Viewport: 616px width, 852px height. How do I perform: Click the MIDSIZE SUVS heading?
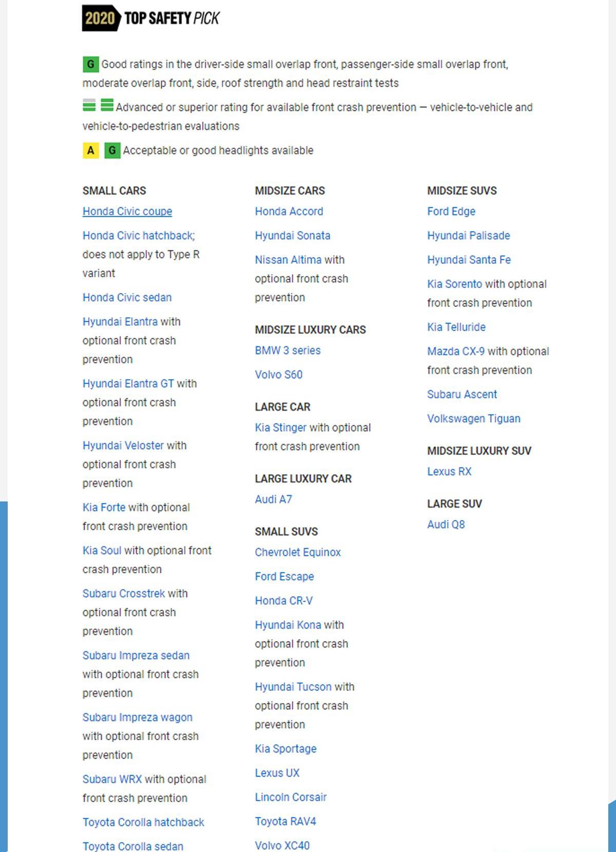tap(462, 190)
